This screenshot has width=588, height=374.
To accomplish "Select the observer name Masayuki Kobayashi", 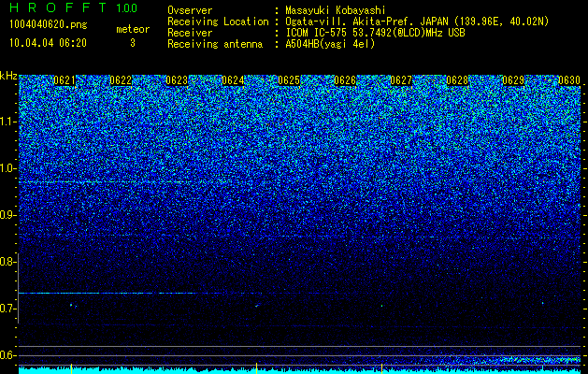I will point(336,10).
